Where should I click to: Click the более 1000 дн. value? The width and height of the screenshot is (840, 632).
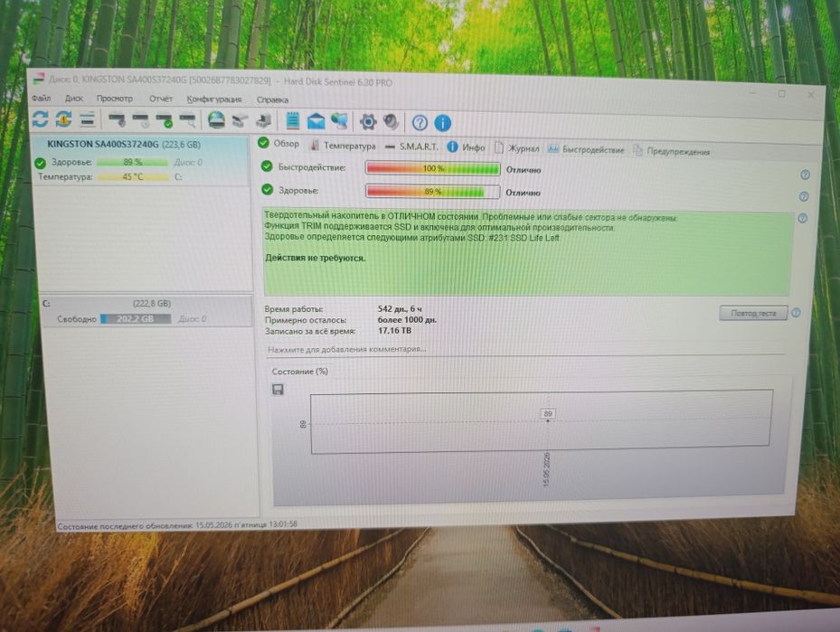tap(407, 320)
